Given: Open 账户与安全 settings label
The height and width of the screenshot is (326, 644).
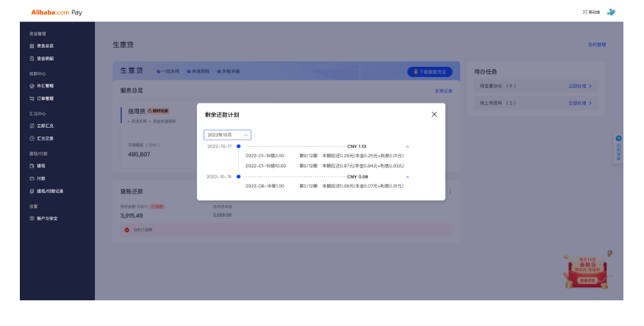Looking at the screenshot, I should tap(47, 219).
